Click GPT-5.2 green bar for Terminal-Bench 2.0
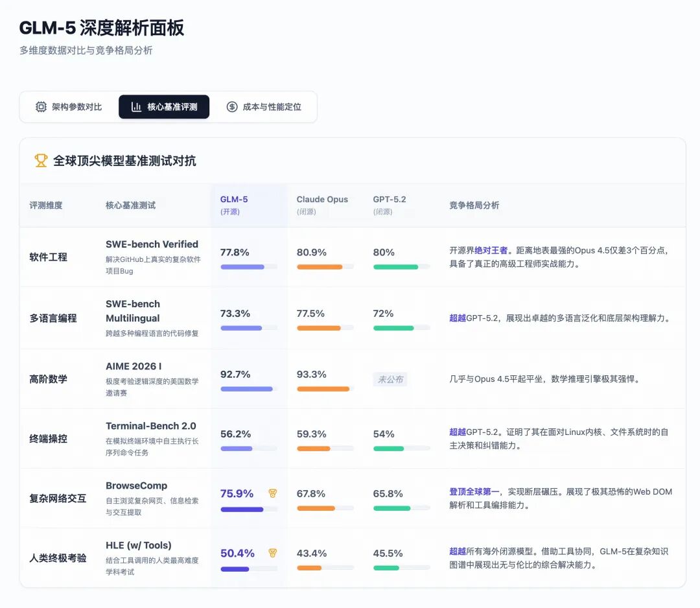 401,449
